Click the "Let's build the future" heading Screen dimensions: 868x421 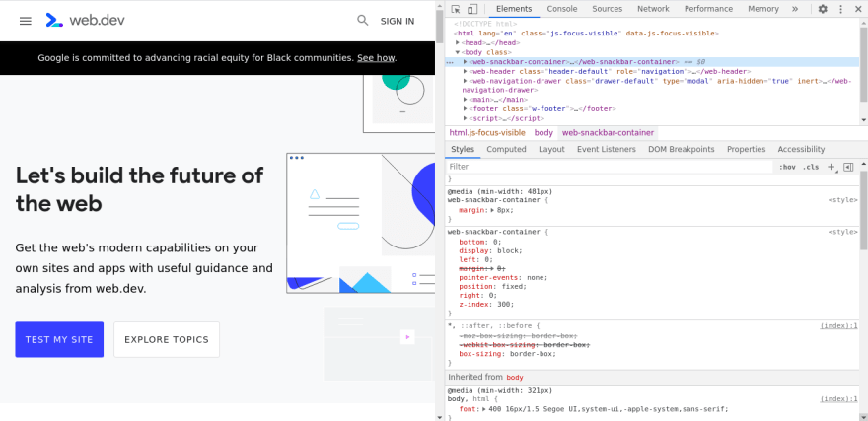[139, 189]
